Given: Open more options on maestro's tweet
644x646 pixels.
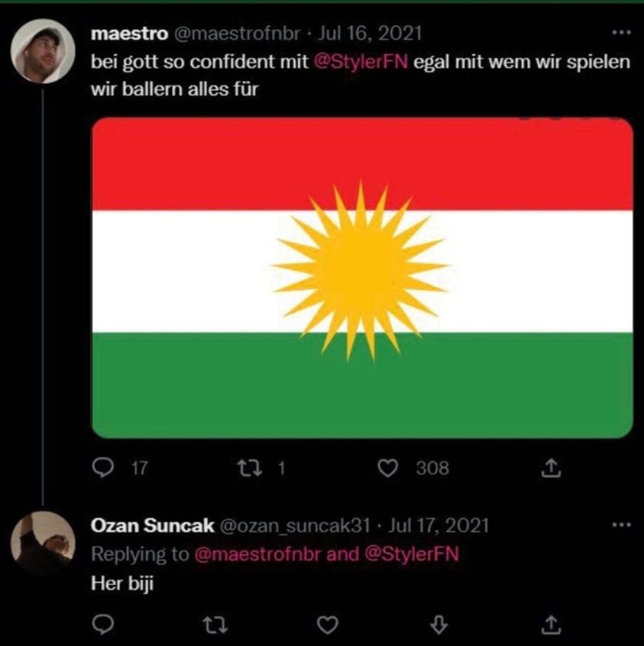Looking at the screenshot, I should click(x=621, y=33).
